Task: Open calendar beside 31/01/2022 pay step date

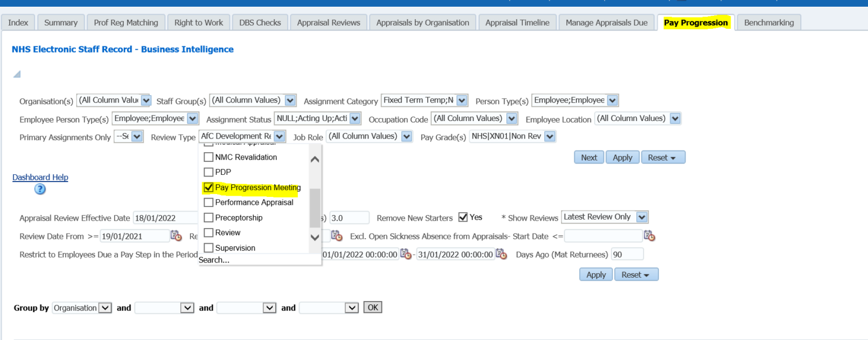Action: pos(501,254)
